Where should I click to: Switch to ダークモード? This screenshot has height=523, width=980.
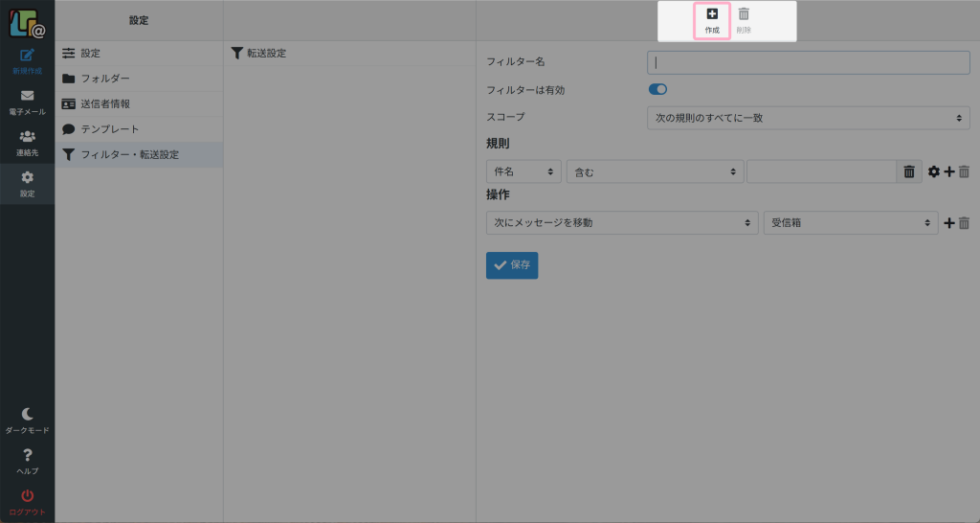tap(27, 421)
